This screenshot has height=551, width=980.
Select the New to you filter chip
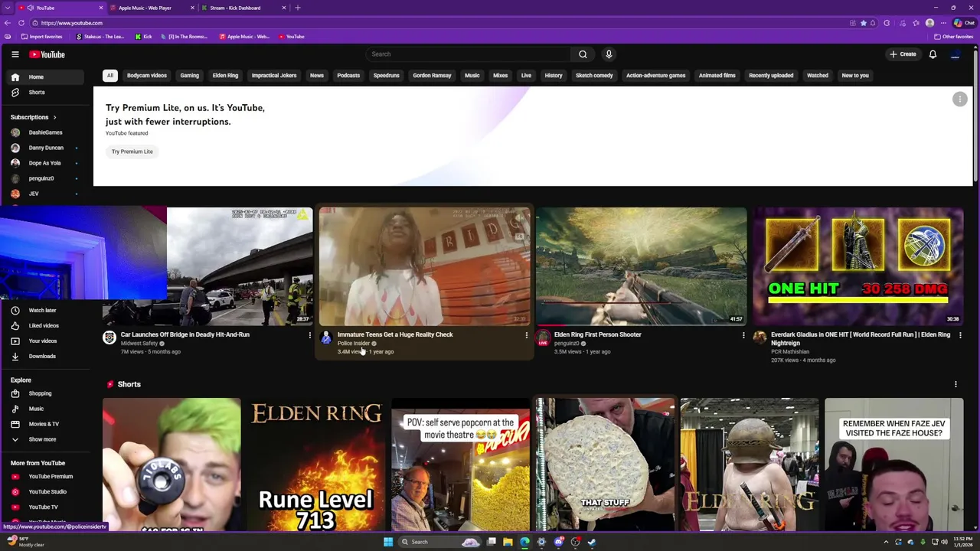coord(855,76)
